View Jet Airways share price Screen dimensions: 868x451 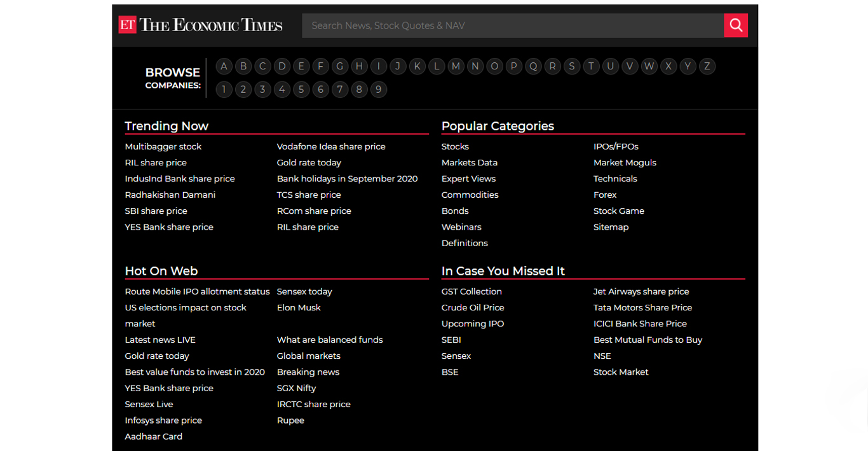point(641,291)
